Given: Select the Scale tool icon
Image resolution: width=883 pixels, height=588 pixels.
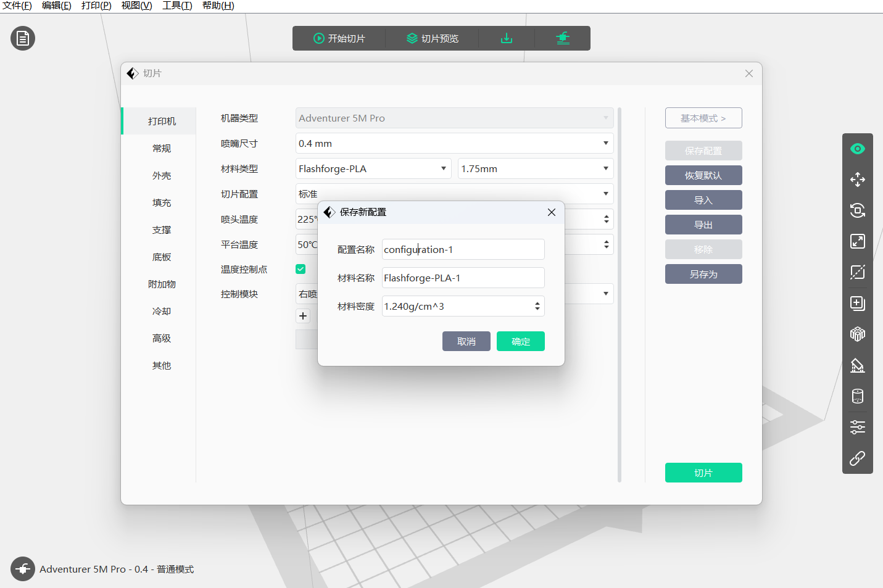Looking at the screenshot, I should click(858, 241).
